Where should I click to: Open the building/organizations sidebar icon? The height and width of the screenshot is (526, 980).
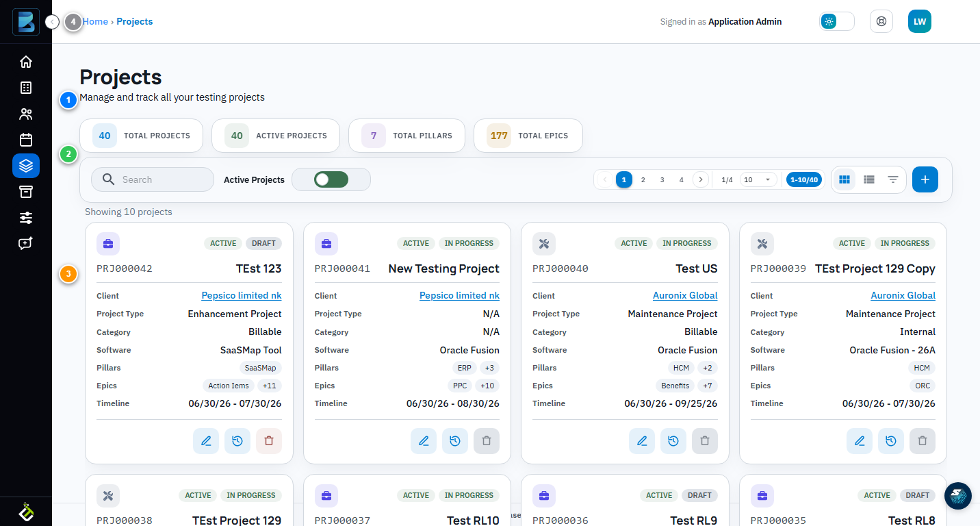(x=26, y=88)
